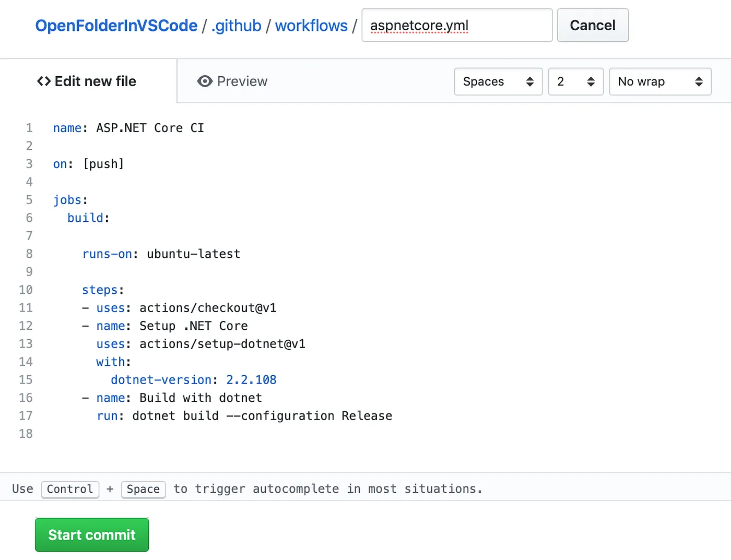Switch to the Preview tab
731x560 pixels.
click(242, 81)
